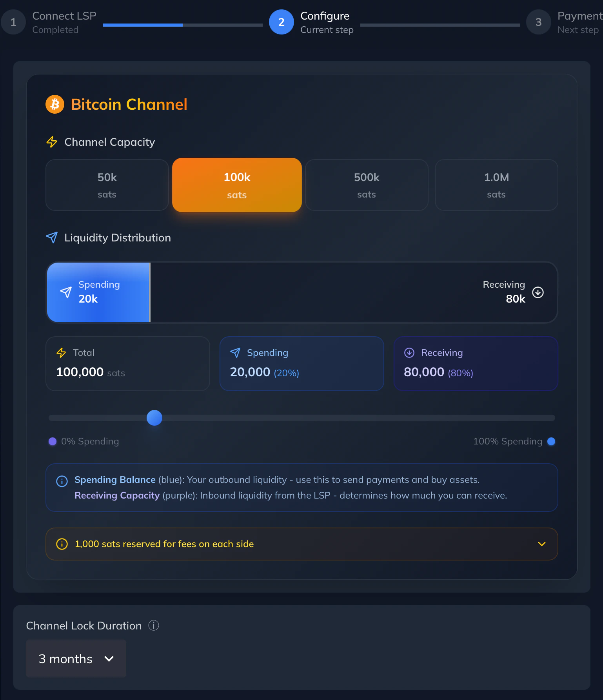Expand the fees reserved details chevron
Image resolution: width=603 pixels, height=700 pixels.
tap(542, 544)
